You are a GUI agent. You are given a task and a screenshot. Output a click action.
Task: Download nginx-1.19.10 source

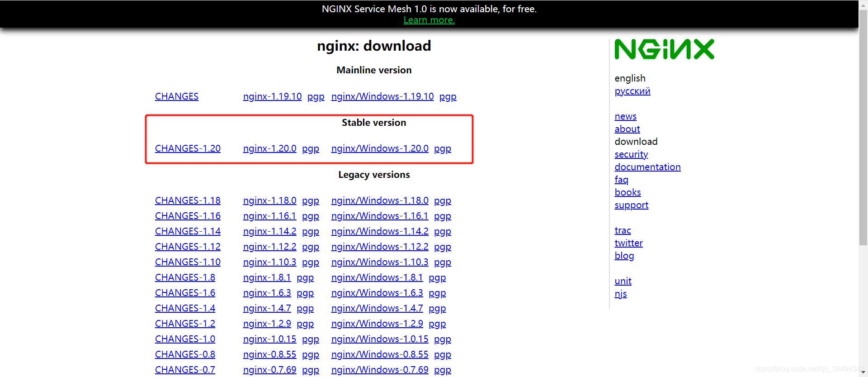(272, 96)
